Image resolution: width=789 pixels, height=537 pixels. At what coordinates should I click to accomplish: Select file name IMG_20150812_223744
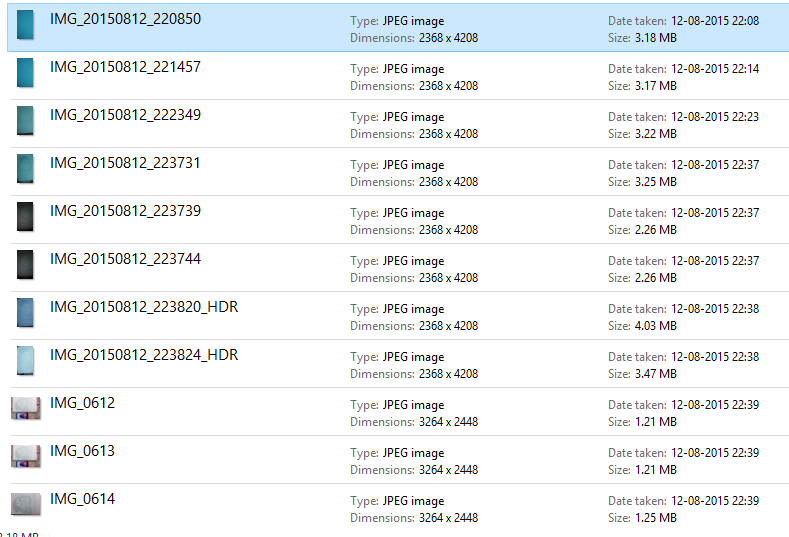pyautogui.click(x=125, y=259)
